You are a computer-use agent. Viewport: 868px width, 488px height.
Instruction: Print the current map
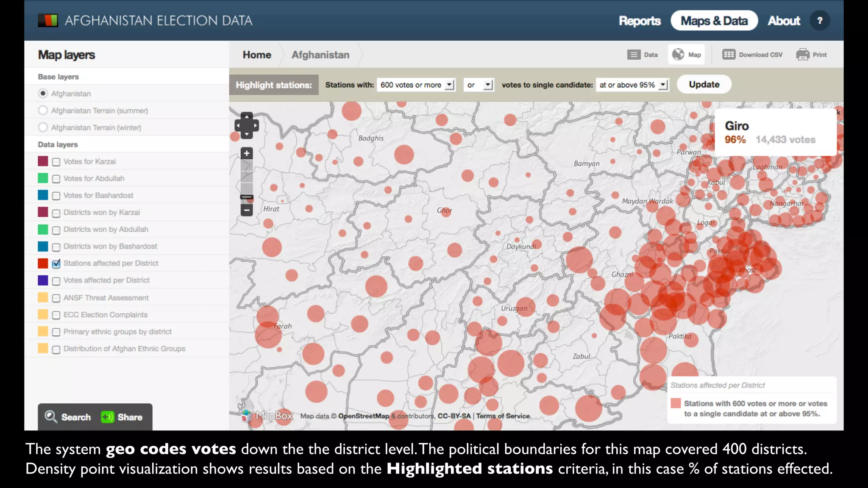(812, 55)
